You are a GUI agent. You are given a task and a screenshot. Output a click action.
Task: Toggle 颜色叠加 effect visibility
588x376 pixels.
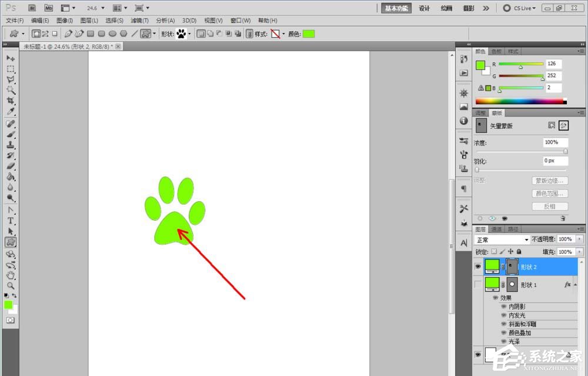click(x=504, y=332)
